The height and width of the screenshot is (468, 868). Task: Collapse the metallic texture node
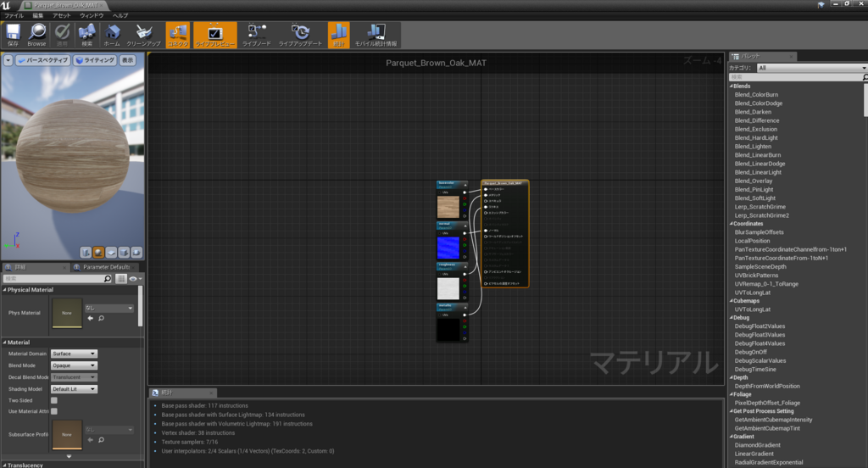tap(465, 308)
